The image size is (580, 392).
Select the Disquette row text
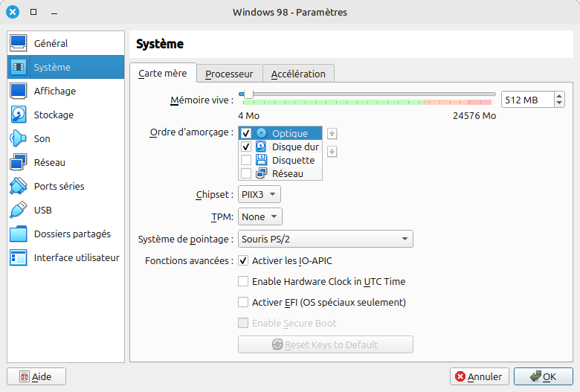coord(293,160)
